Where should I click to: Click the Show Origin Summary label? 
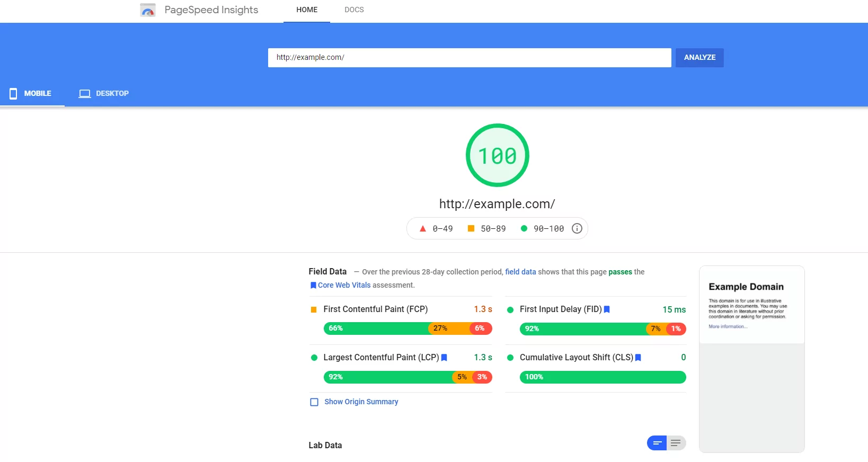point(361,402)
